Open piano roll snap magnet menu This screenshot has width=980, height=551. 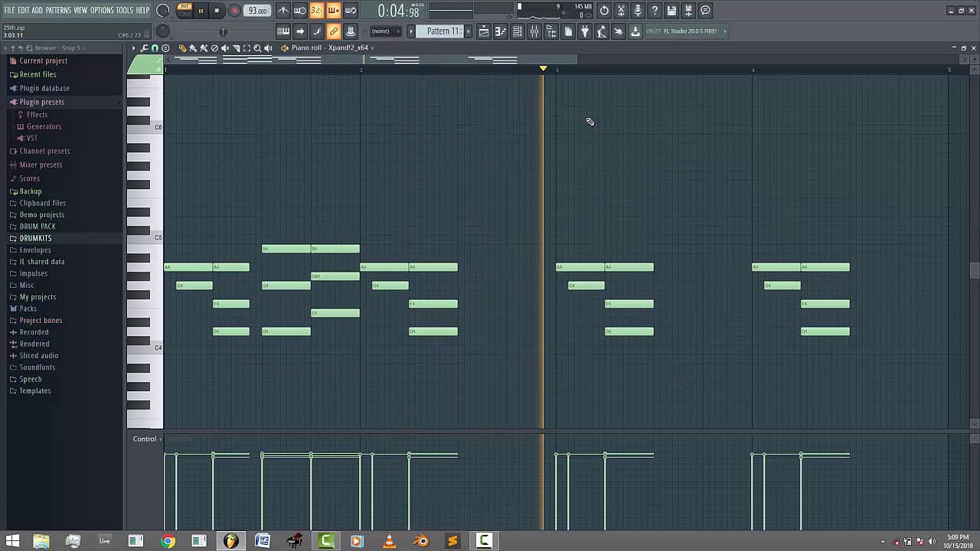click(155, 47)
